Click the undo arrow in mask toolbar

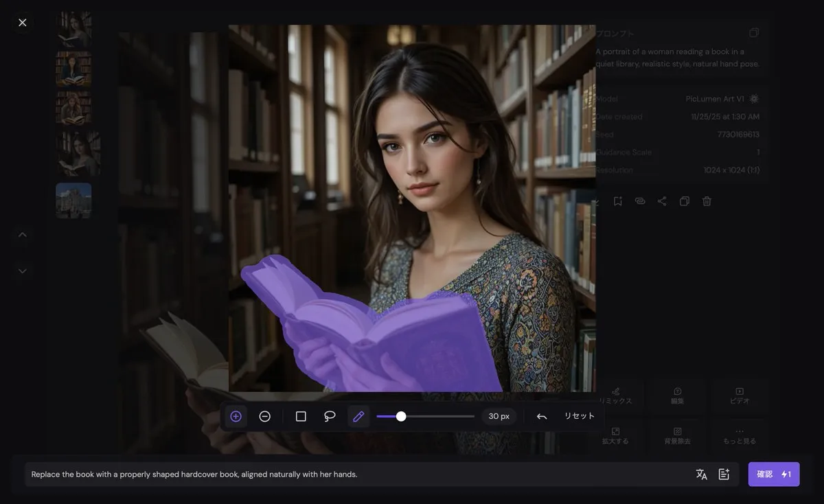tap(542, 416)
